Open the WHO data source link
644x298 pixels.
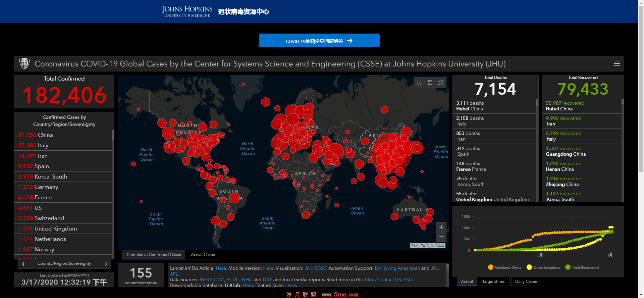pos(206,280)
